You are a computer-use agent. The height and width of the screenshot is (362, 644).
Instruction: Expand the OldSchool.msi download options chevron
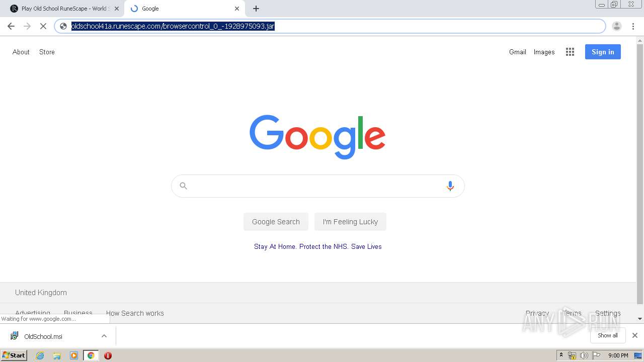point(104,336)
